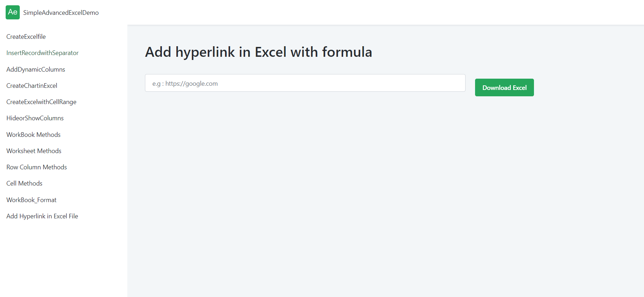Click the last sidebar navigation entry
Image resolution: width=644 pixels, height=297 pixels.
[x=42, y=216]
